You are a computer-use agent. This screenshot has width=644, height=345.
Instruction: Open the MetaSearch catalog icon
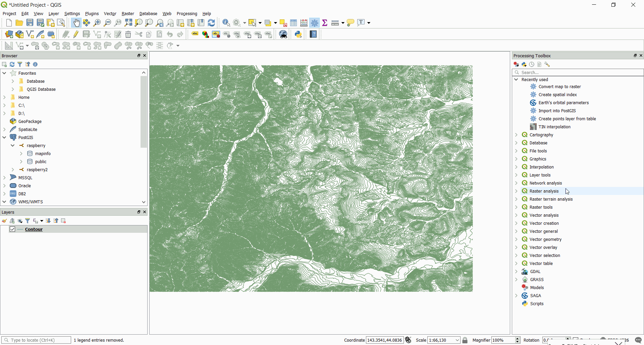(x=283, y=34)
